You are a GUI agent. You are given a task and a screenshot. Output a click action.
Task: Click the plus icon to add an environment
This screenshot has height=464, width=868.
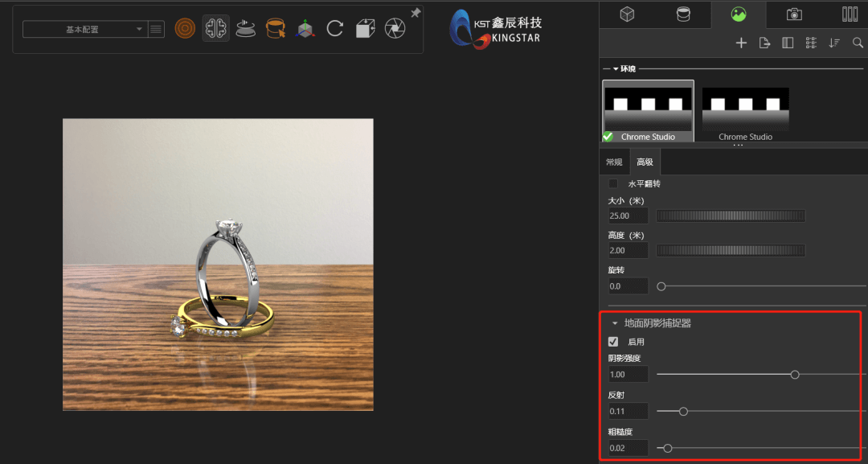741,43
